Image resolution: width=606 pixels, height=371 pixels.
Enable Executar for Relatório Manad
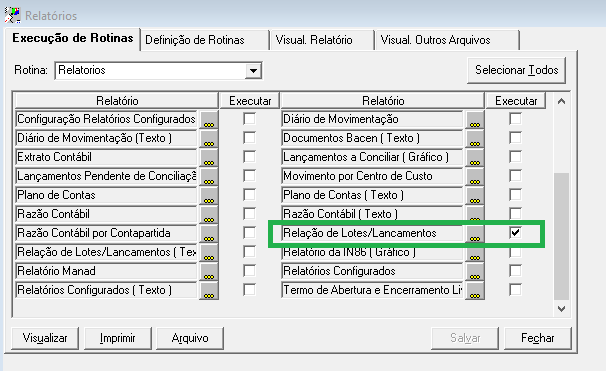[249, 270]
